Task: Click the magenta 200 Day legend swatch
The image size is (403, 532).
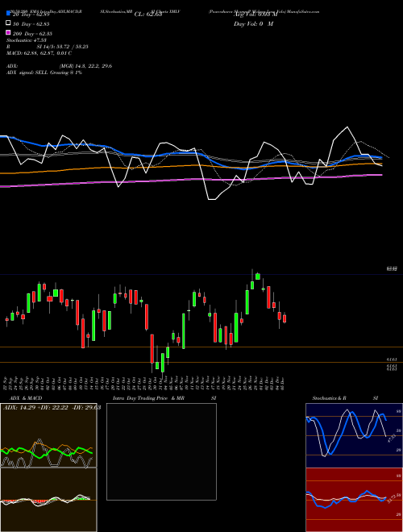Action: coord(8,32)
